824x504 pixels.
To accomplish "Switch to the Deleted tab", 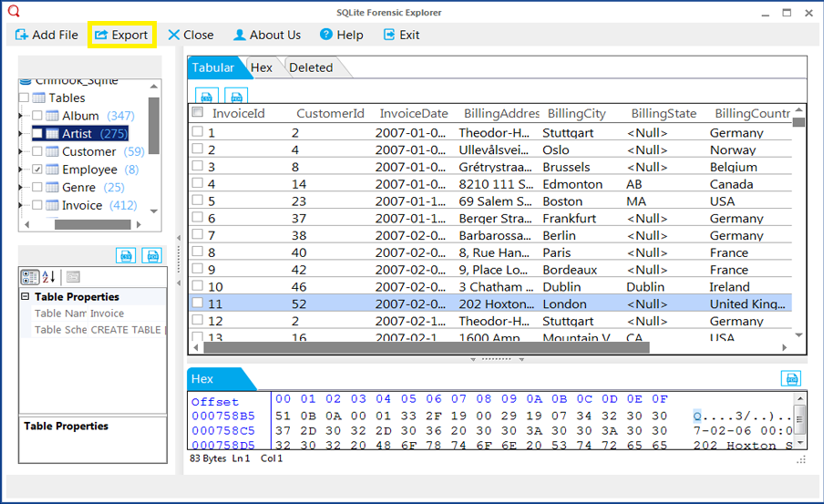I will (x=311, y=67).
